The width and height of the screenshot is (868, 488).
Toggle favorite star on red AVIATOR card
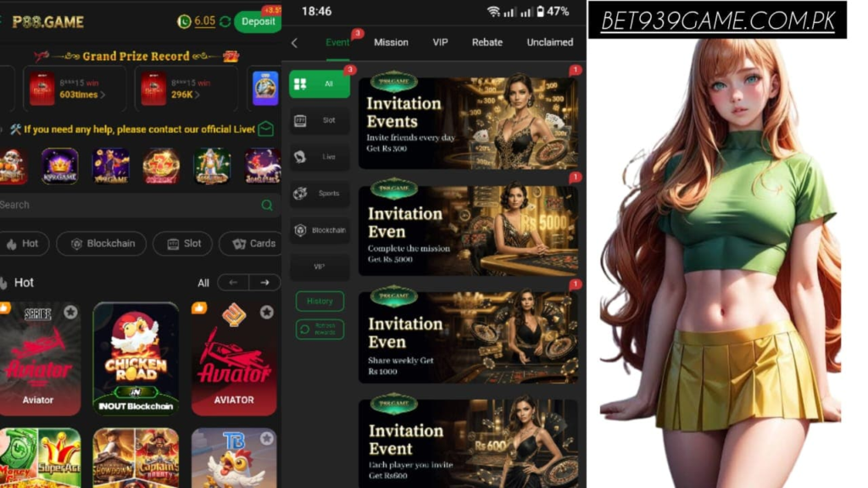coord(267,313)
